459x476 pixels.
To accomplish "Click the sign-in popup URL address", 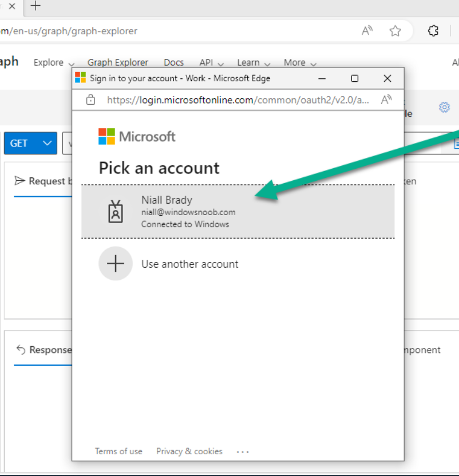I will tap(238, 100).
